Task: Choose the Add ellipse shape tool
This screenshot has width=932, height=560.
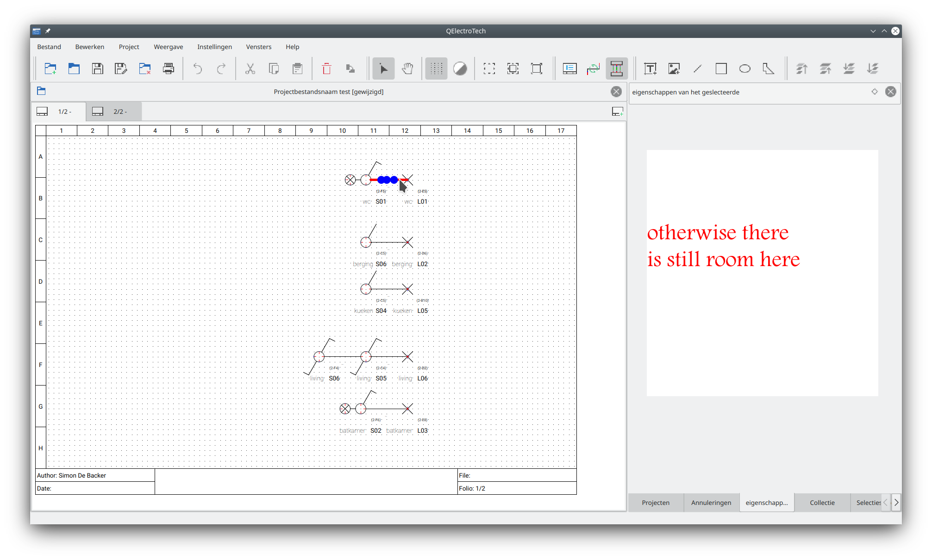Action: [x=744, y=69]
